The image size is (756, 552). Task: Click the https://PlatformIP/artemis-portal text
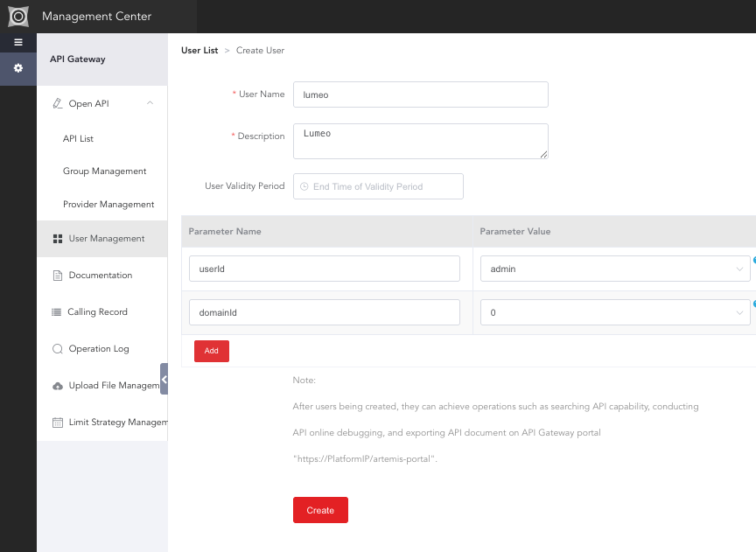[x=365, y=459]
